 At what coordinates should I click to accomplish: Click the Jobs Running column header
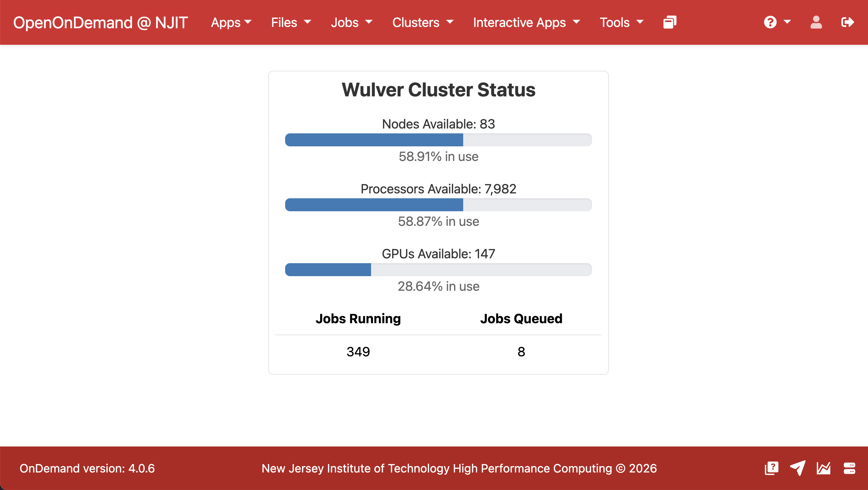[x=358, y=318]
